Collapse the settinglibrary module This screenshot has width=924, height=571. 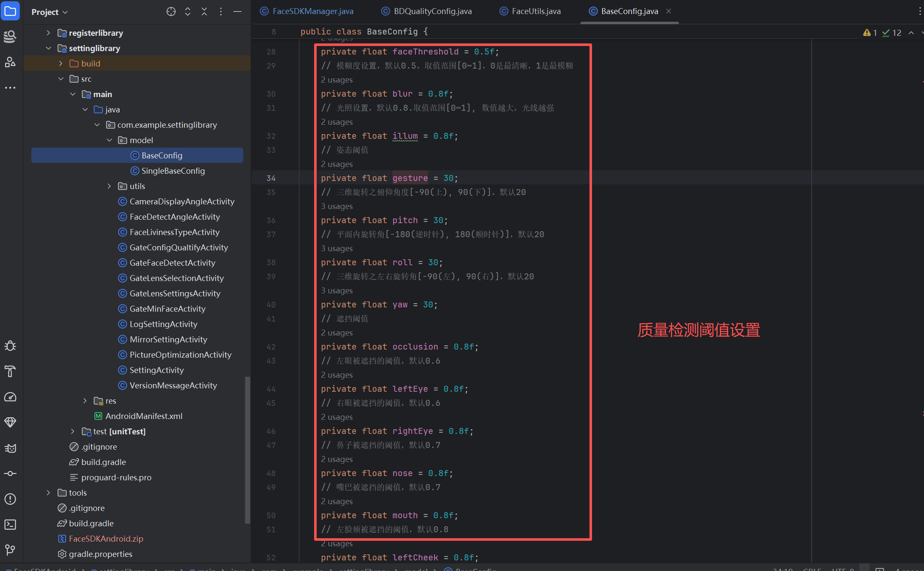pos(48,48)
